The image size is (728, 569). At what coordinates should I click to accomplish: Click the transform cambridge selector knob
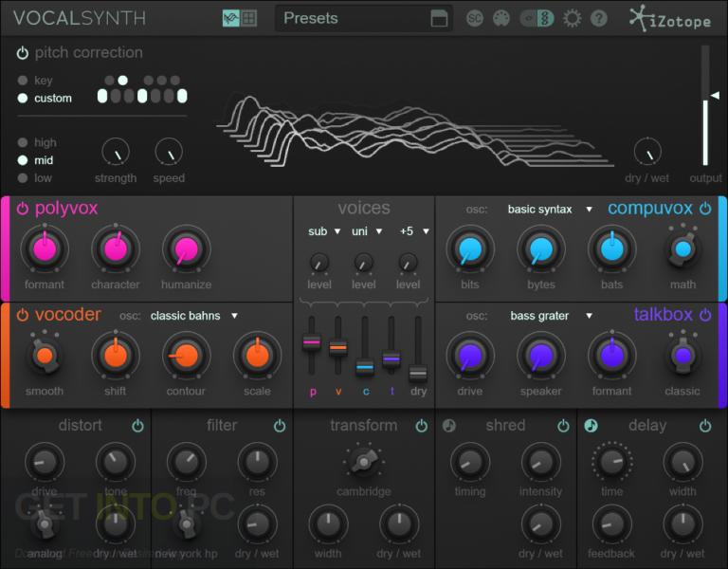click(x=364, y=462)
